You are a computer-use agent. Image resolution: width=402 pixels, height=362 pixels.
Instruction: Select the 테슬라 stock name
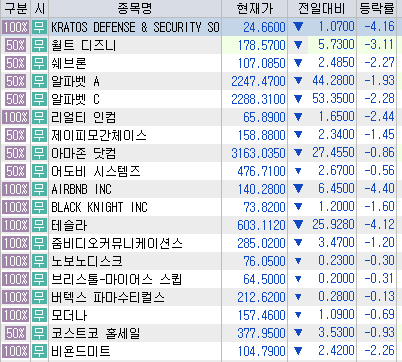tap(69, 225)
